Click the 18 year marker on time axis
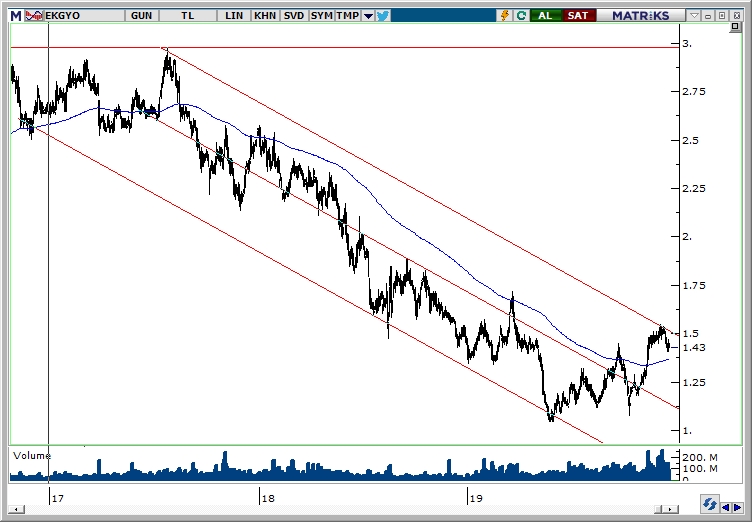 (x=268, y=498)
